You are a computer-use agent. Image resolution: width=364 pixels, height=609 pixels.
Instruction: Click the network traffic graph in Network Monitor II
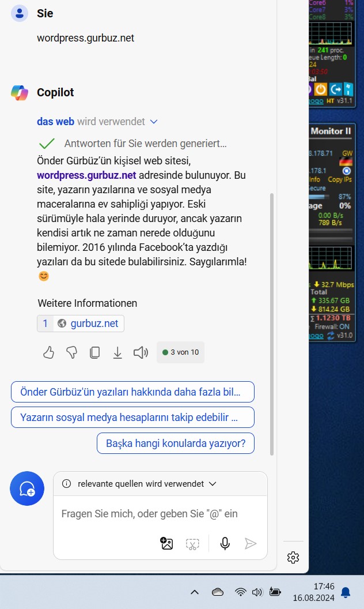point(331,258)
